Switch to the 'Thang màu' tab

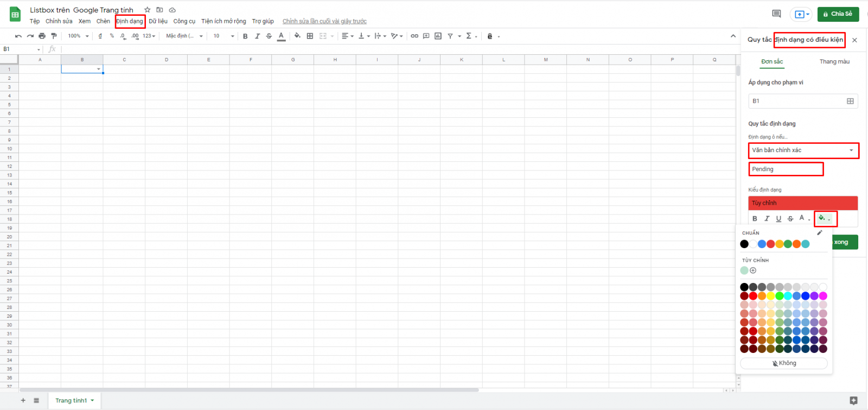pyautogui.click(x=834, y=61)
